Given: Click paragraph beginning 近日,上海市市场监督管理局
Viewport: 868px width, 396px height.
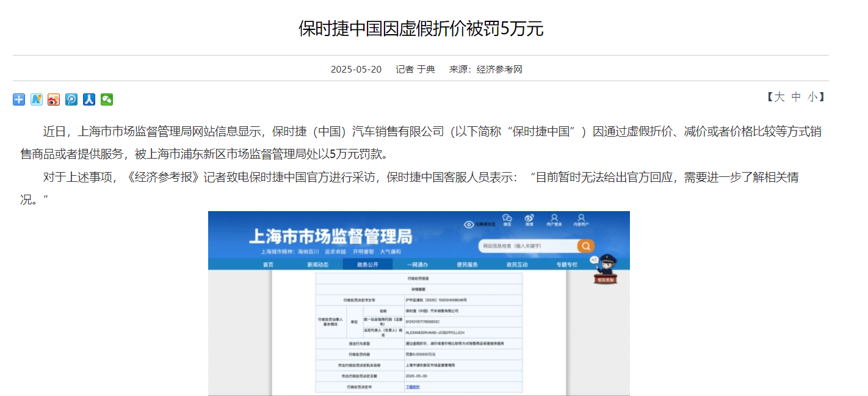Looking at the screenshot, I should click(x=421, y=142).
